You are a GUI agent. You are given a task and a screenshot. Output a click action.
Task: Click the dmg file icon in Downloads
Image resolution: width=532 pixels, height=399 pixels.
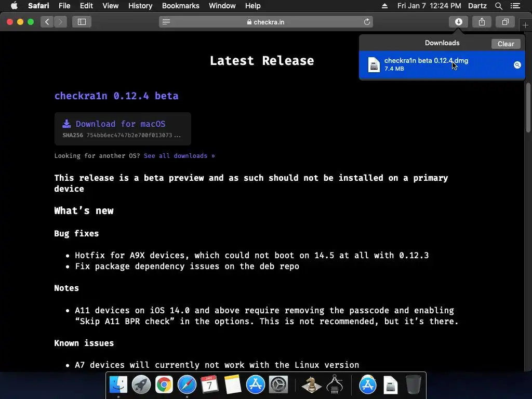[374, 64]
